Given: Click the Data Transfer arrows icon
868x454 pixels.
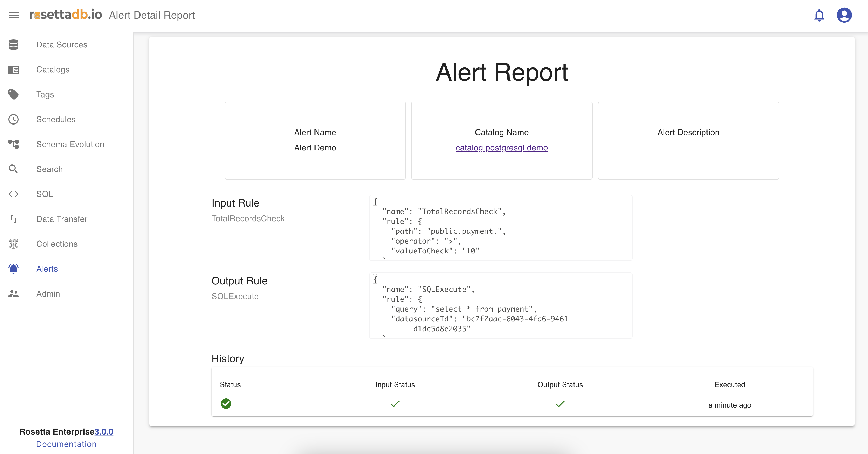Looking at the screenshot, I should [x=13, y=219].
